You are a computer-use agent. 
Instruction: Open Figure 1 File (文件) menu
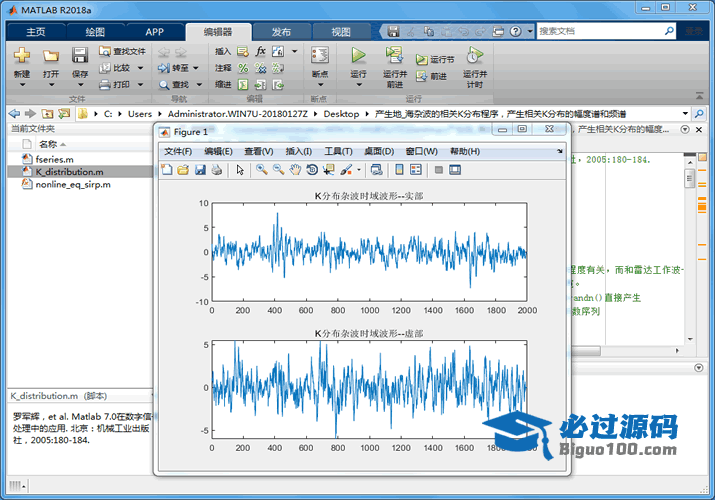click(178, 151)
